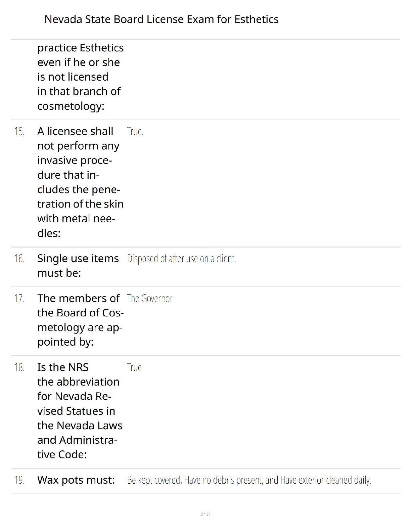411x532 pixels.
Task: Click the 'True' answer for question 18
Action: [x=134, y=367]
